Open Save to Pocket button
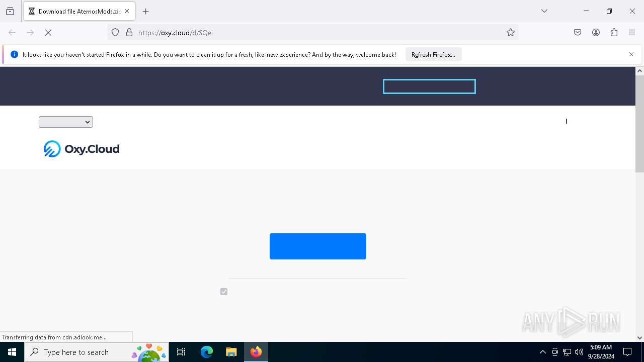644x362 pixels. tap(578, 33)
